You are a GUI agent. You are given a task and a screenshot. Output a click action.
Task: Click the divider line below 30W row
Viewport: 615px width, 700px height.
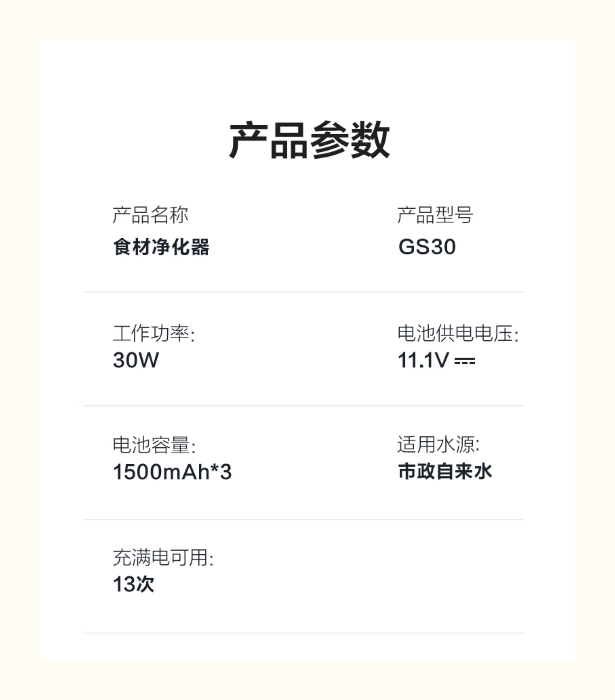point(303,406)
